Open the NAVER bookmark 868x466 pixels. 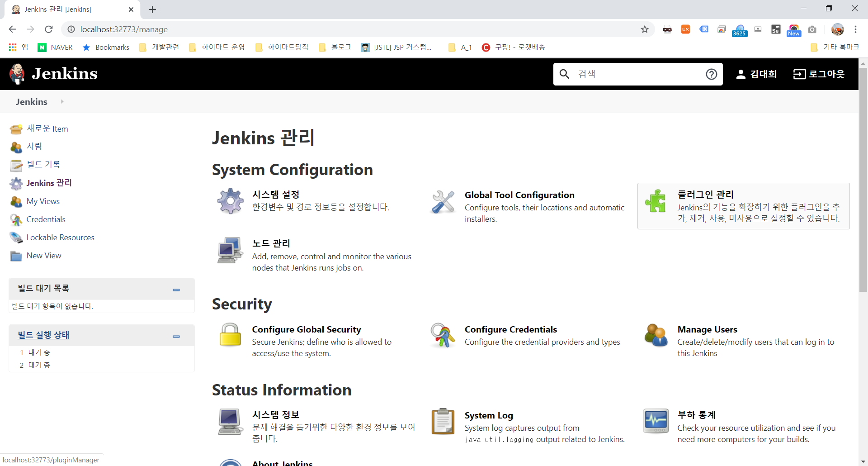55,47
